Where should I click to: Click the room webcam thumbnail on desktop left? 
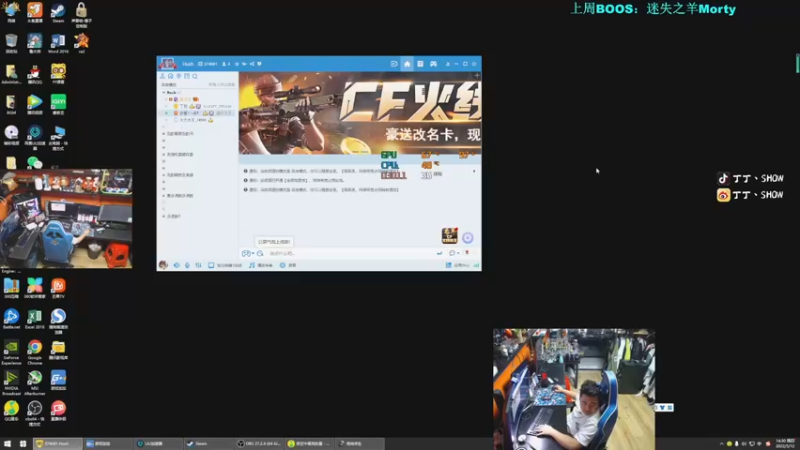[x=66, y=219]
